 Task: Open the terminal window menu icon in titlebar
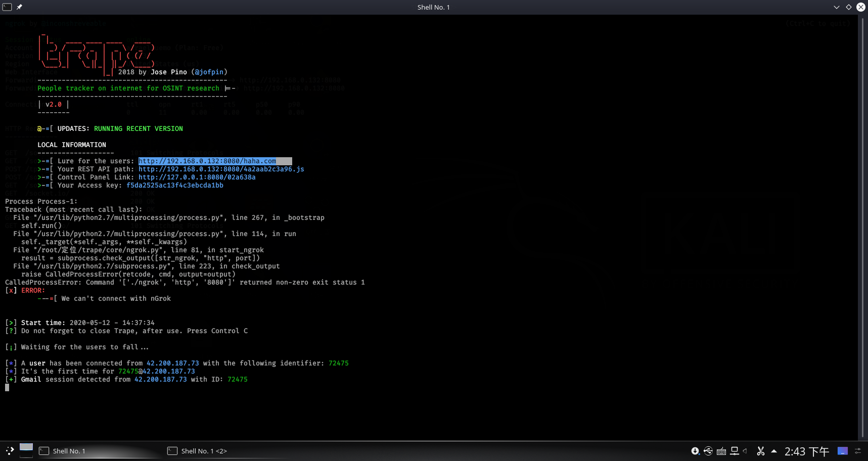(8, 7)
